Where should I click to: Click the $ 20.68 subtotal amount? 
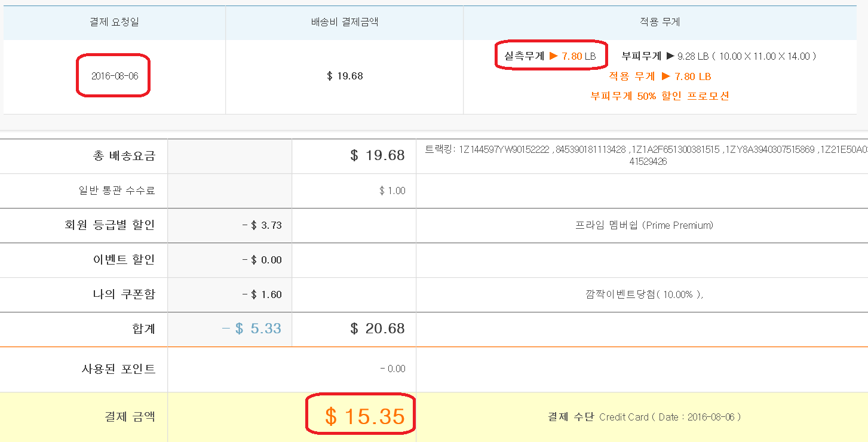point(377,329)
